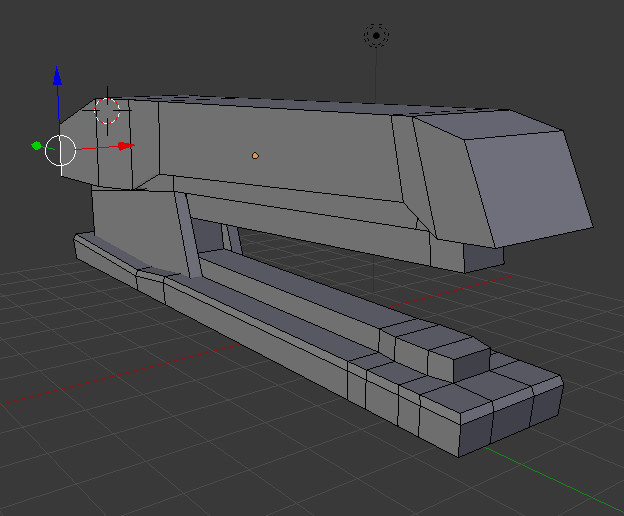Click the blue Z-axis gizmo arrow
This screenshot has height=516, width=624.
pyautogui.click(x=57, y=76)
